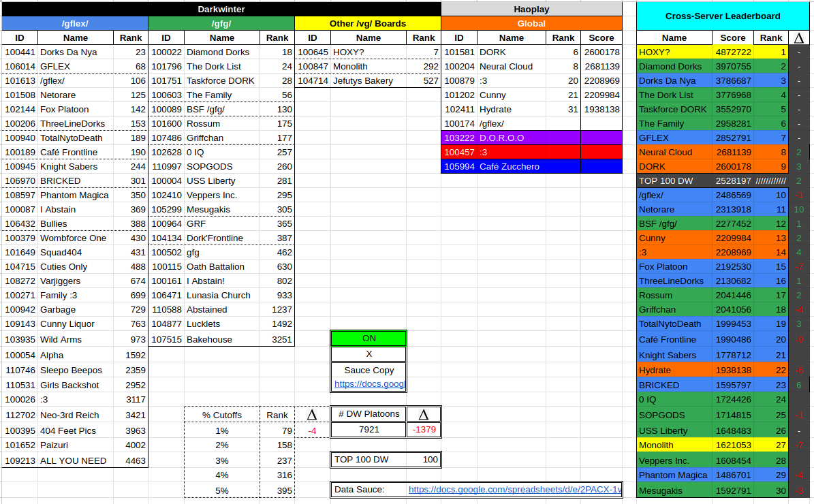Click the Sauce Copy label cell
814x504 pixels.
pos(369,370)
